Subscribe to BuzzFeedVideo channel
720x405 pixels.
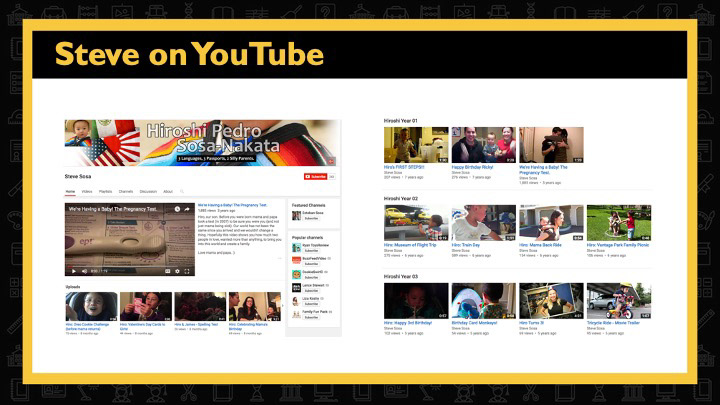[x=311, y=264]
